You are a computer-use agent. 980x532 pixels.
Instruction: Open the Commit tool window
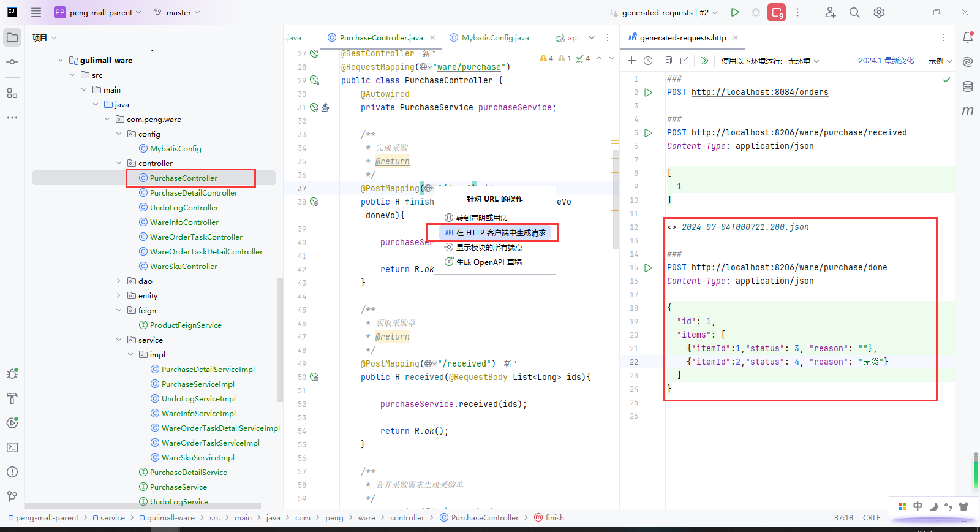12,62
